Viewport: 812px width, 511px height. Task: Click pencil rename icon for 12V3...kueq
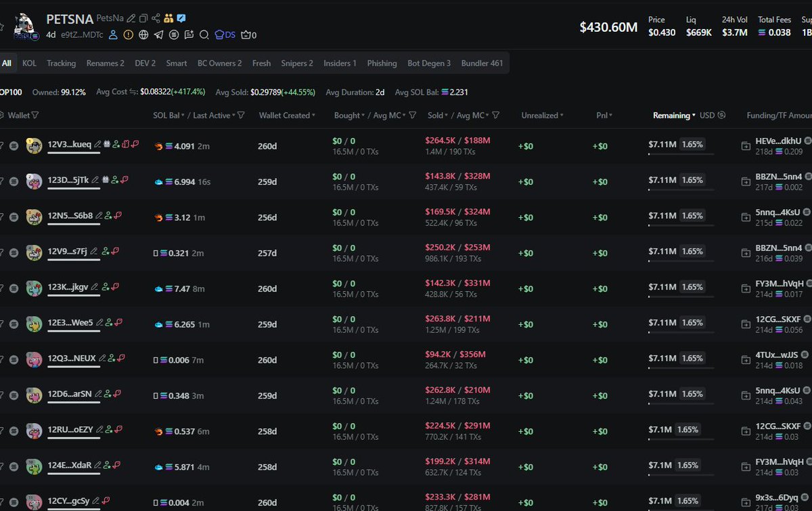click(97, 144)
